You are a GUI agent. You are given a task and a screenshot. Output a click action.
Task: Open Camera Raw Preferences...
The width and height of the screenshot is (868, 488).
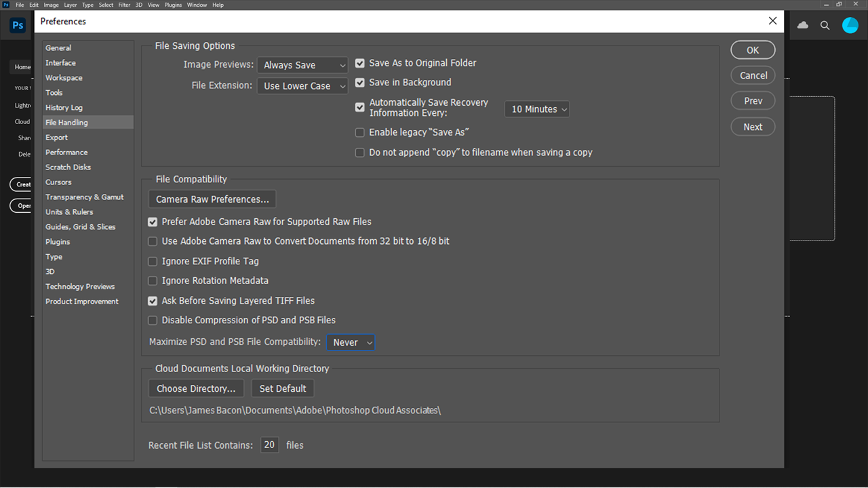pos(212,199)
